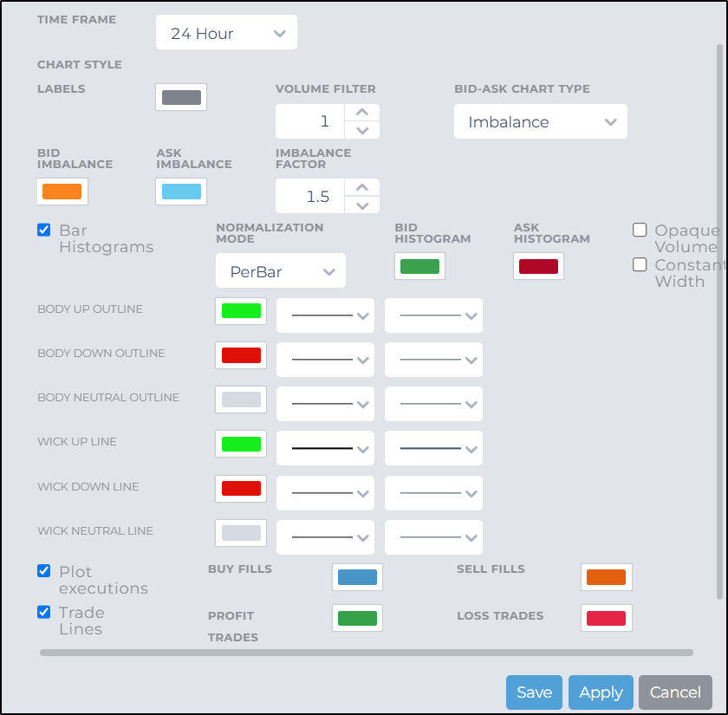Change the Bid Imbalance orange color

[62, 192]
